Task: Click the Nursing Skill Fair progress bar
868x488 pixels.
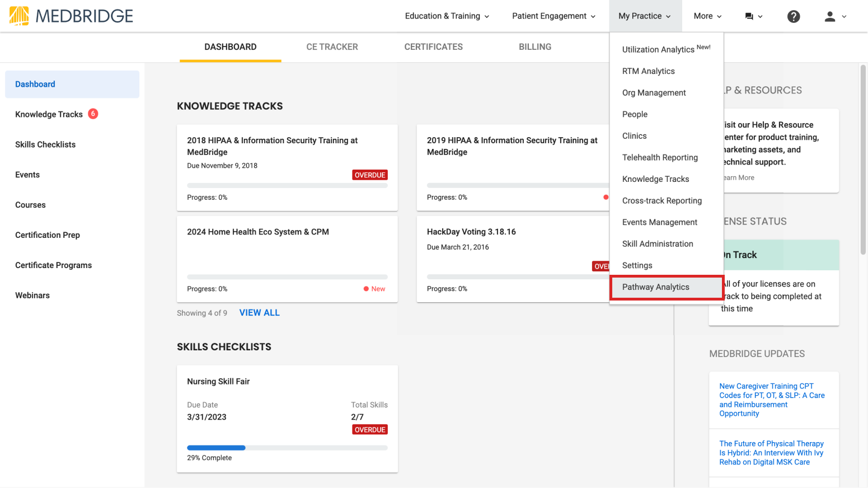Action: [287, 447]
